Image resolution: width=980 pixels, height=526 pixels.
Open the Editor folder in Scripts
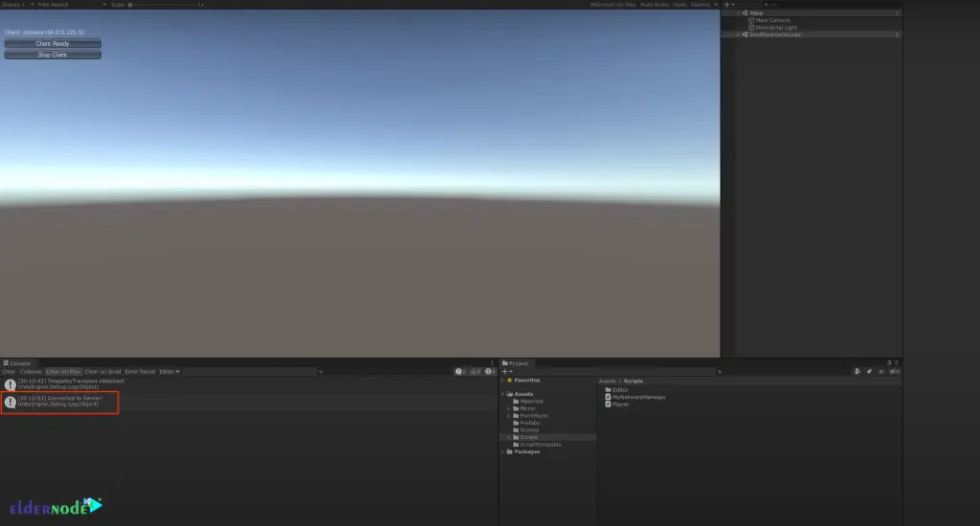[x=619, y=389]
